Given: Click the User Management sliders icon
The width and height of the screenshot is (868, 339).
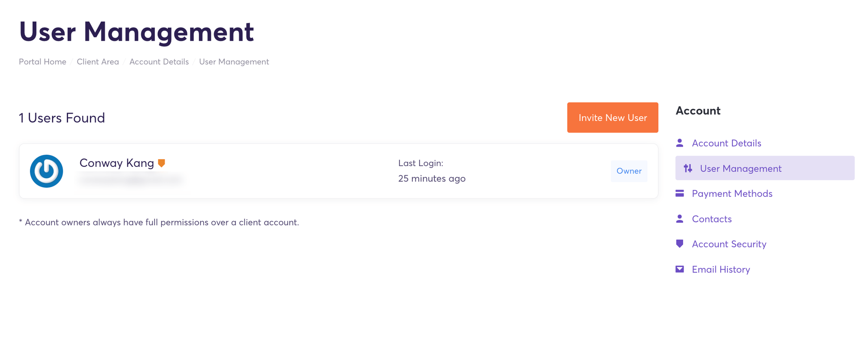Looking at the screenshot, I should [688, 168].
